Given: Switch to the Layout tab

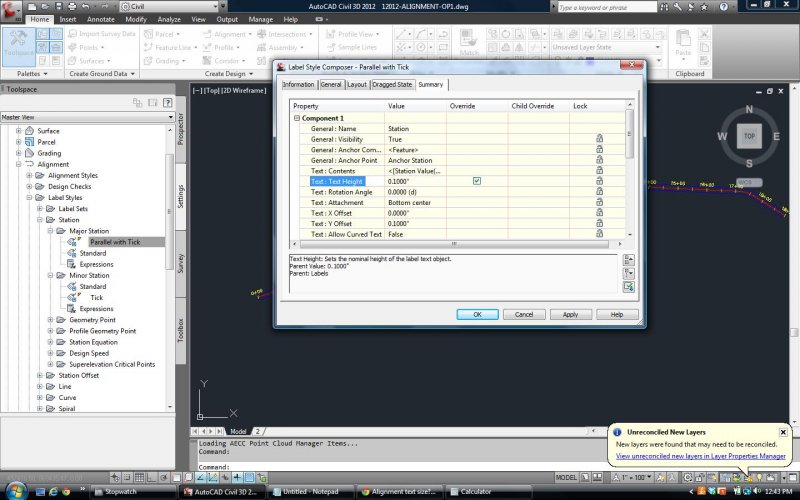Looking at the screenshot, I should click(358, 85).
